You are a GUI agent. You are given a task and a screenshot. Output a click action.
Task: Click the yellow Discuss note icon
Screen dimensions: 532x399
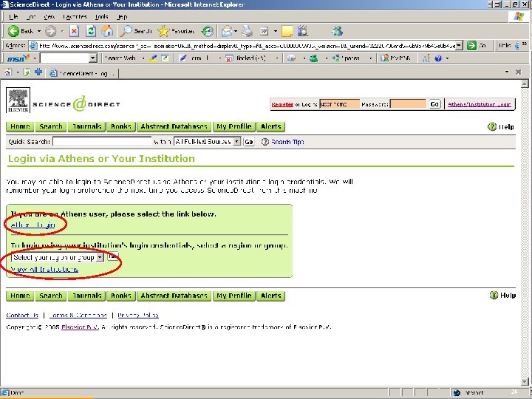click(x=287, y=31)
